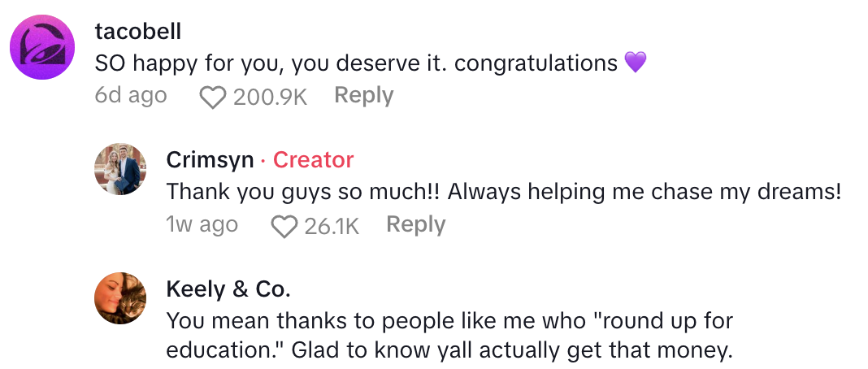868x369 pixels.
Task: Open the tacobell username link
Action: coord(137,32)
